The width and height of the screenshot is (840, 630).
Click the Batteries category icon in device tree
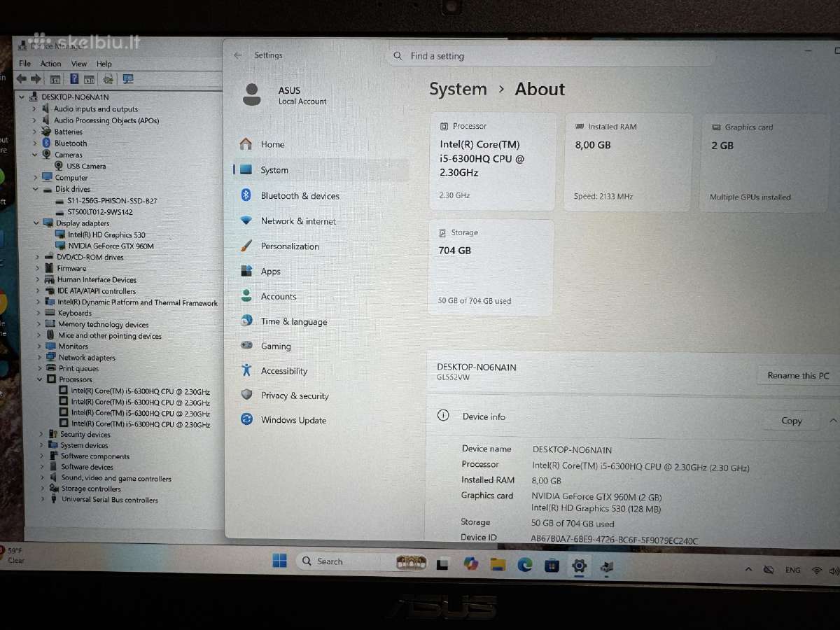pyautogui.click(x=47, y=132)
